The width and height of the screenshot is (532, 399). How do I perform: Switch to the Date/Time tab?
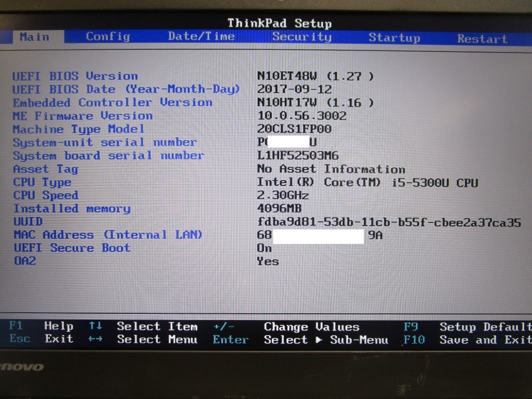[201, 36]
